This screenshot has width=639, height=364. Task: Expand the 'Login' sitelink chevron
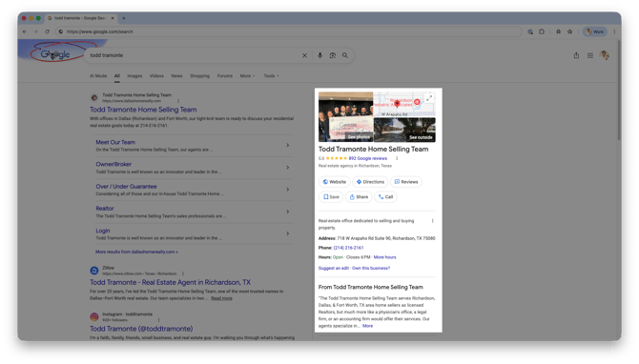click(288, 233)
